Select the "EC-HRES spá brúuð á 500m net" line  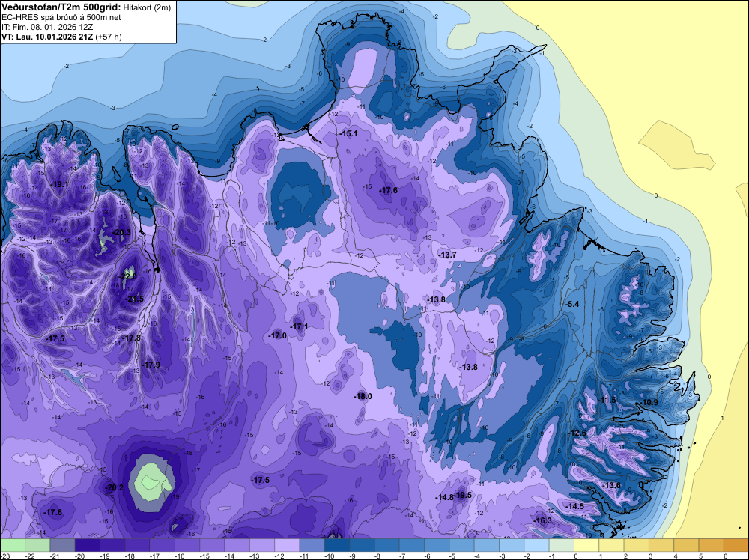(61, 18)
